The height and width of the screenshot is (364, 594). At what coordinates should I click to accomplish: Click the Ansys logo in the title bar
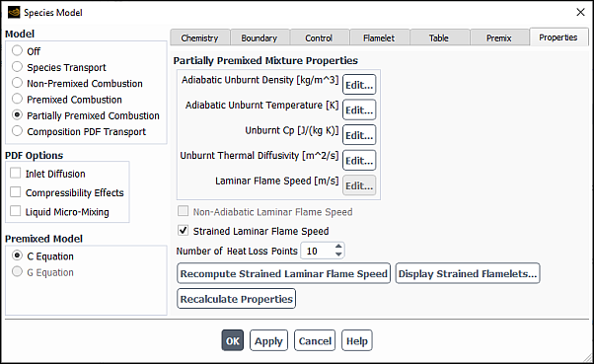pos(14,12)
